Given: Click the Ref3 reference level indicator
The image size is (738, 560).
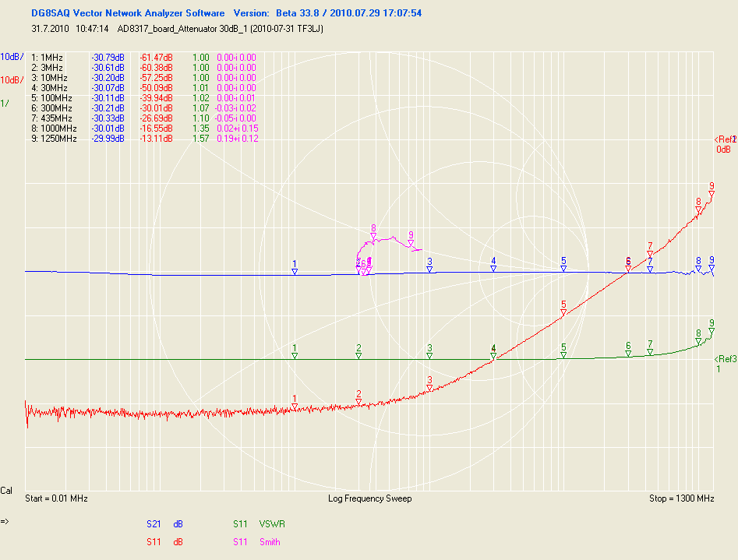Looking at the screenshot, I should click(x=724, y=364).
